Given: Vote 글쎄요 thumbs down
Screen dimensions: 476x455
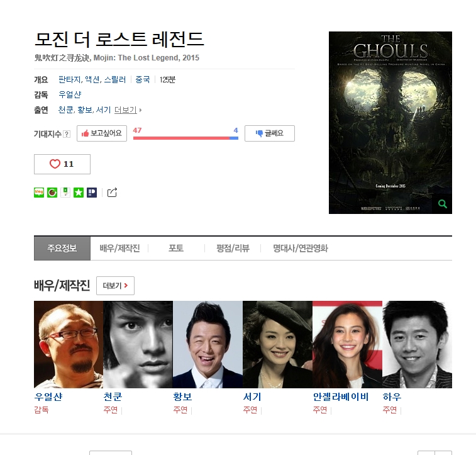Looking at the screenshot, I should tap(270, 133).
